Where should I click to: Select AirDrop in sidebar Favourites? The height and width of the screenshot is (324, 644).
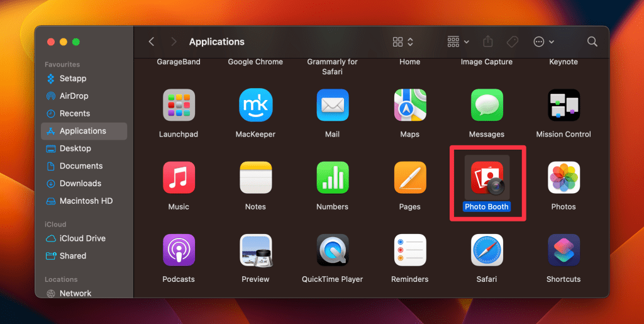tap(74, 96)
